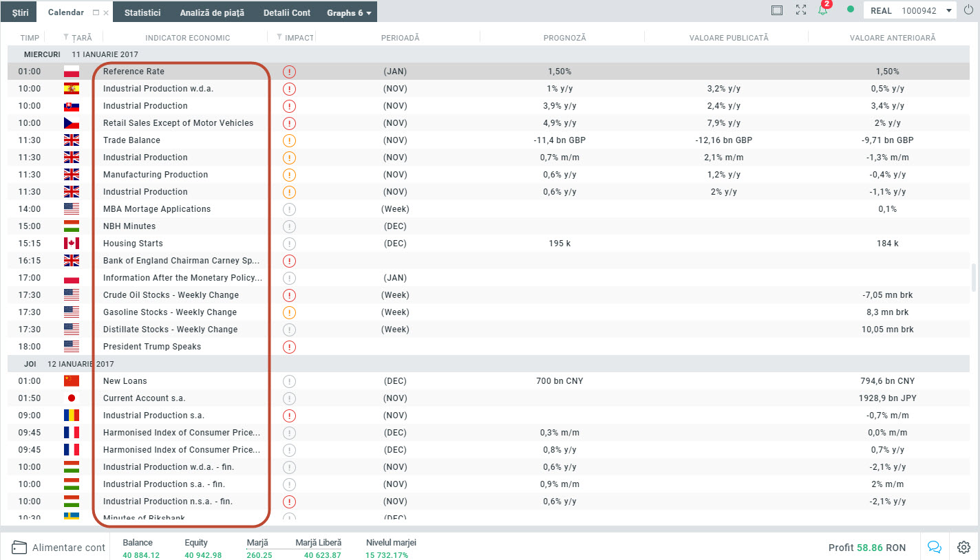The height and width of the screenshot is (560, 980).
Task: Open the Impact column filter
Action: pyautogui.click(x=279, y=38)
